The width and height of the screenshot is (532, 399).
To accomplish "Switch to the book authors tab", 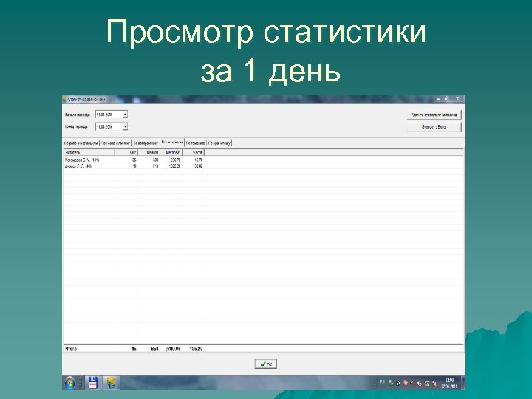I will click(146, 143).
